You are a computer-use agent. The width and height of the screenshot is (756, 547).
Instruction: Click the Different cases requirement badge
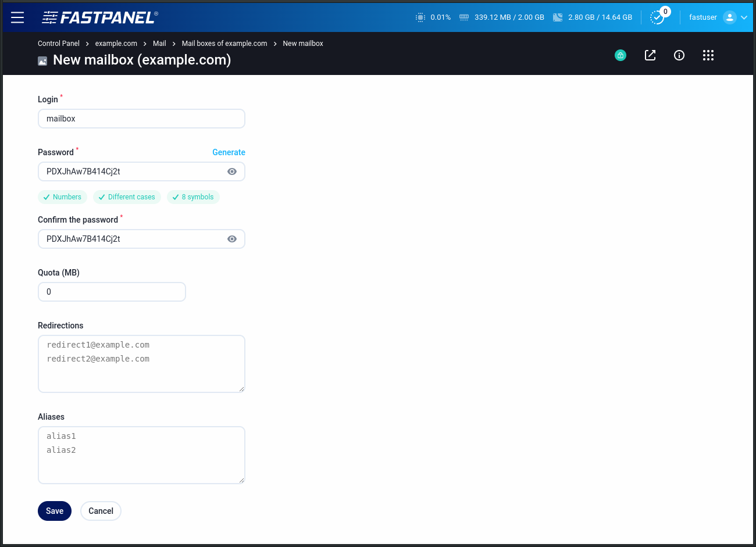coord(127,197)
